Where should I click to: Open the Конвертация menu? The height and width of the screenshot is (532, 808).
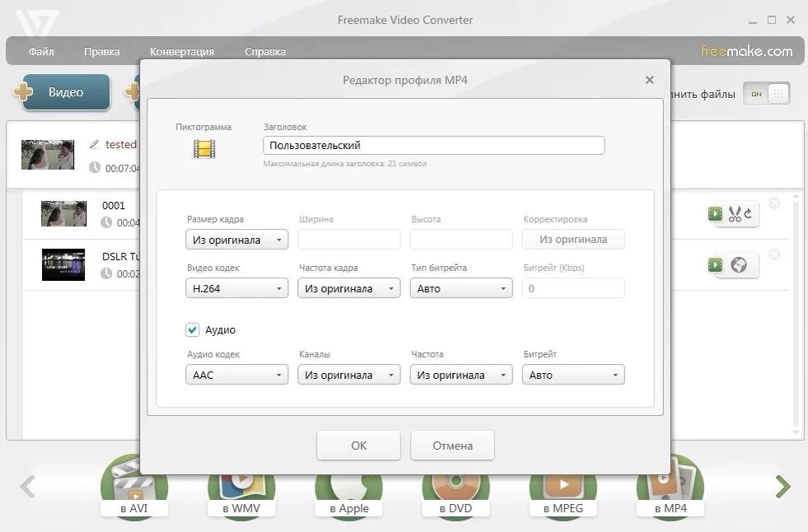(x=182, y=52)
